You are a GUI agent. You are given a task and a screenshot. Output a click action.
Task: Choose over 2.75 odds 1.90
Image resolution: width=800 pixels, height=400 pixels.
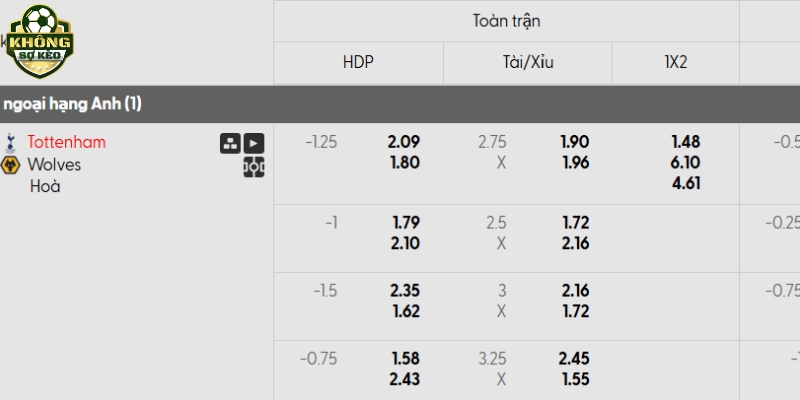pos(575,142)
